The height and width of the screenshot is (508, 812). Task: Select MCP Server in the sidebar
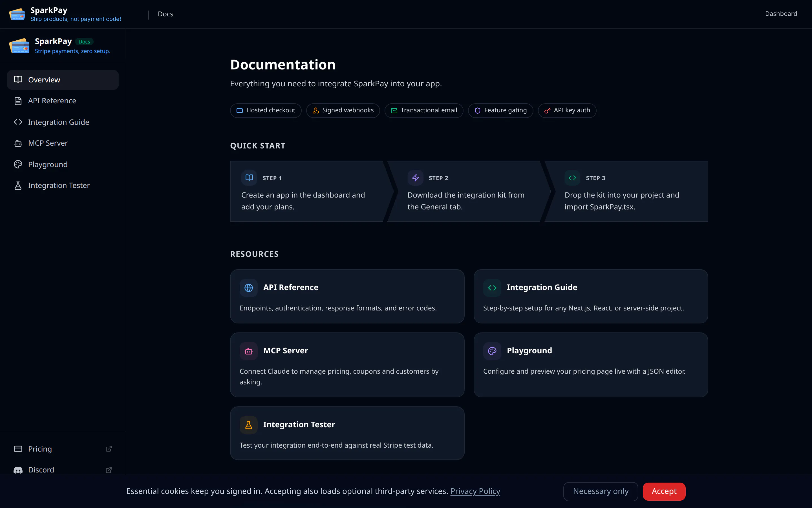(63, 143)
